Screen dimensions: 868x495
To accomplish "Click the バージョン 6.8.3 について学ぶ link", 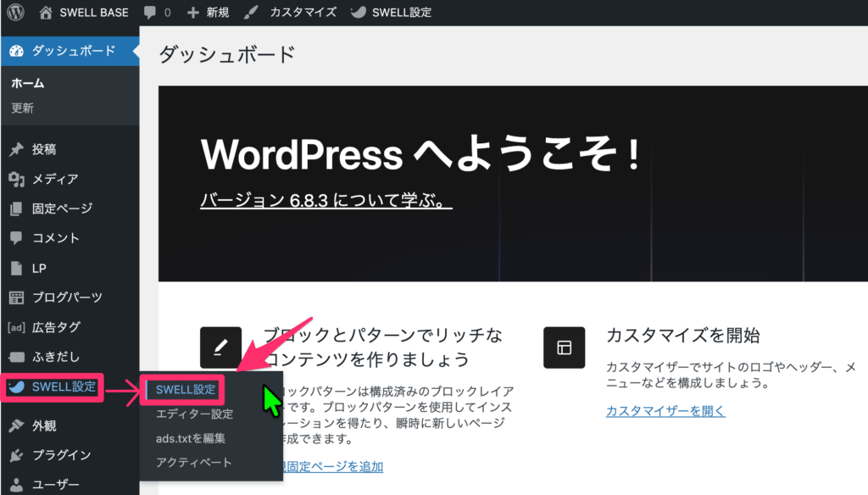I will (x=325, y=202).
